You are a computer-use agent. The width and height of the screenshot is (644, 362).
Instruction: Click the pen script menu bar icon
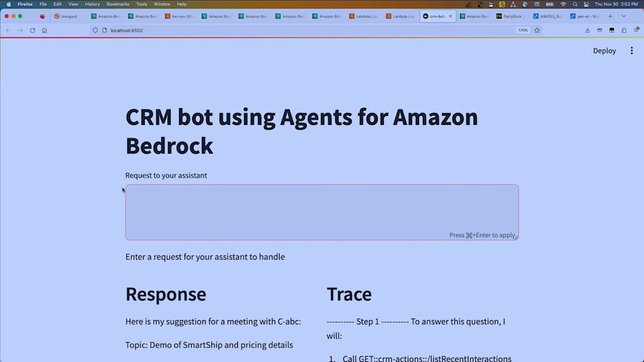coord(469,4)
